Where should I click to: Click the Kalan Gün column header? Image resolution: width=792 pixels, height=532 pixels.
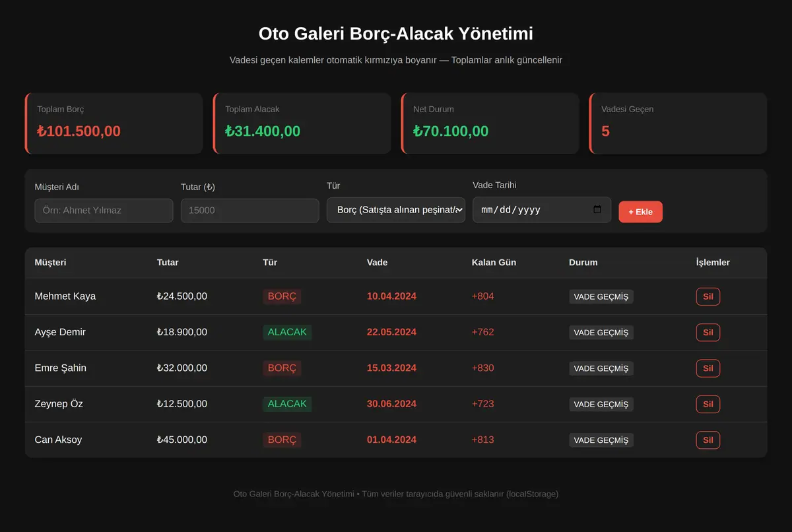click(x=494, y=262)
